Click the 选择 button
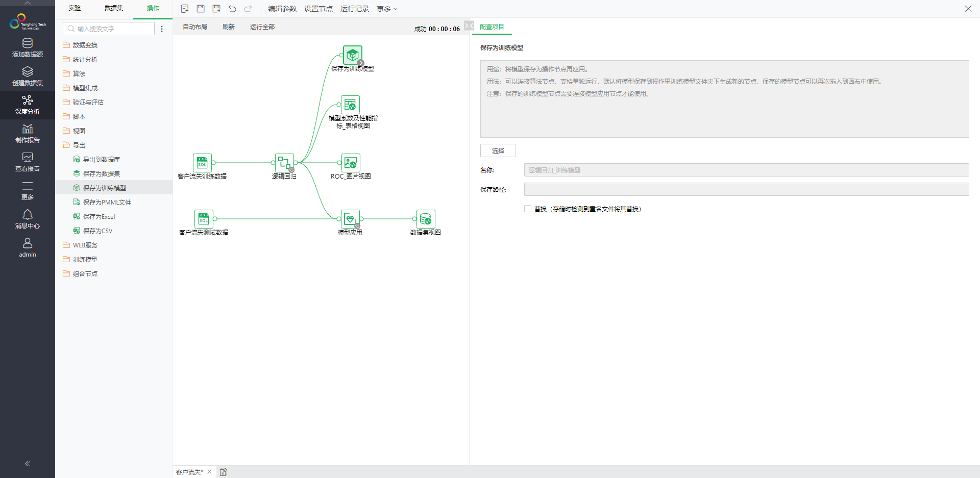The image size is (980, 478). tap(498, 150)
